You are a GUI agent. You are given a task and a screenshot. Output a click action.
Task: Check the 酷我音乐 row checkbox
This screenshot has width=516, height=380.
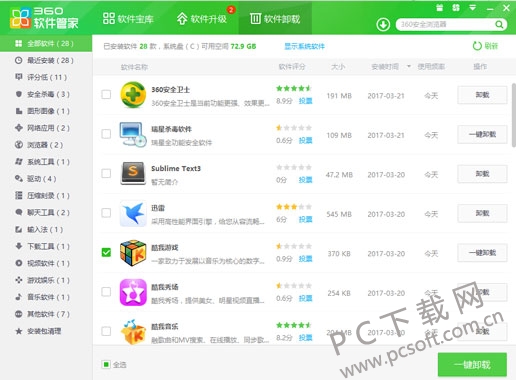click(x=106, y=331)
